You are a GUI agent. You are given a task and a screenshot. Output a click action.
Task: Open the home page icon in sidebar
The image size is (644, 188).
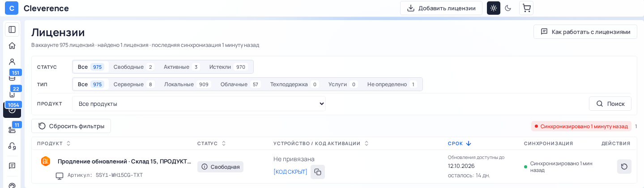(x=12, y=46)
